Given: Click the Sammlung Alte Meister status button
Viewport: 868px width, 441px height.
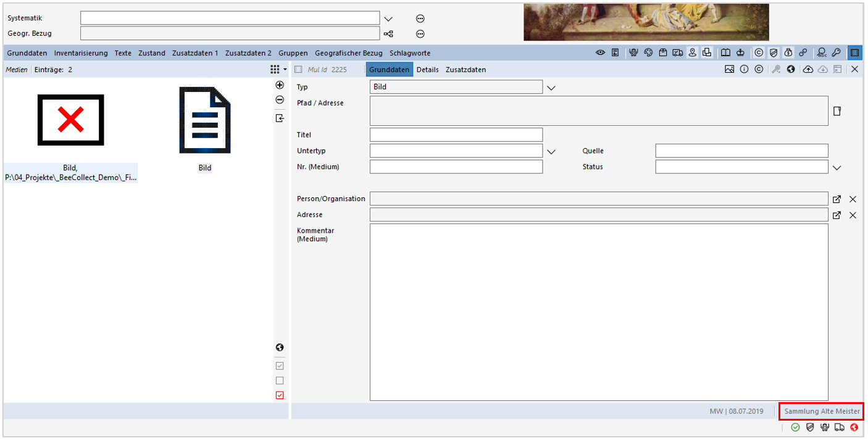Looking at the screenshot, I should (821, 411).
